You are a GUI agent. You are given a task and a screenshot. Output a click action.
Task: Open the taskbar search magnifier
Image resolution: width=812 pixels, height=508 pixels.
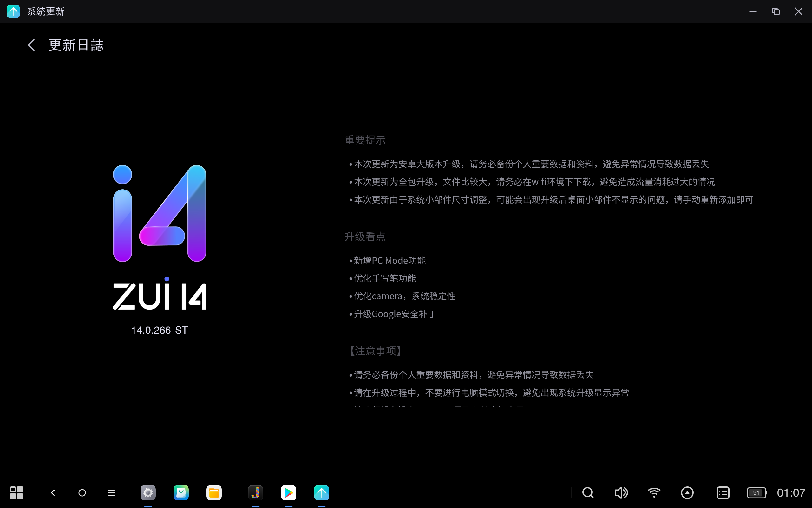pos(588,493)
